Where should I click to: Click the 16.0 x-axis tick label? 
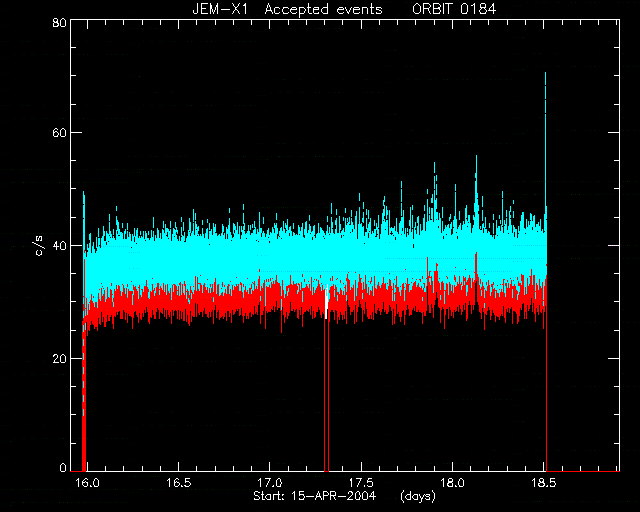point(87,483)
